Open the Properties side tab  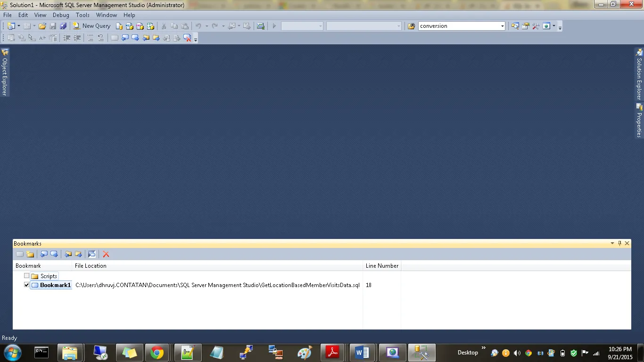click(639, 121)
